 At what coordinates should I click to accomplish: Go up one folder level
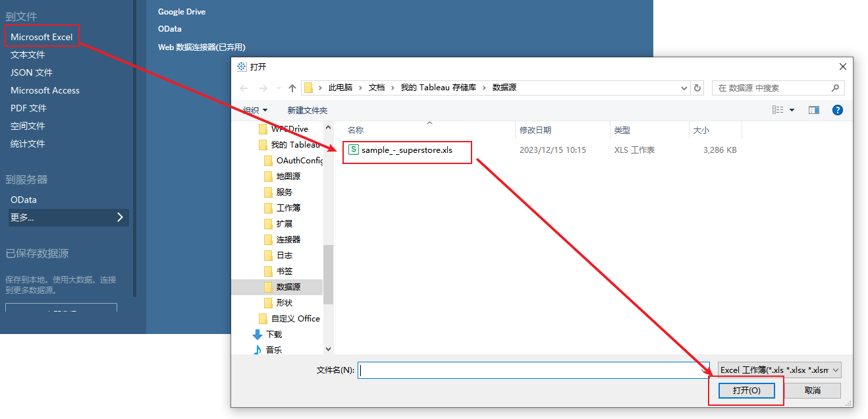coord(292,88)
